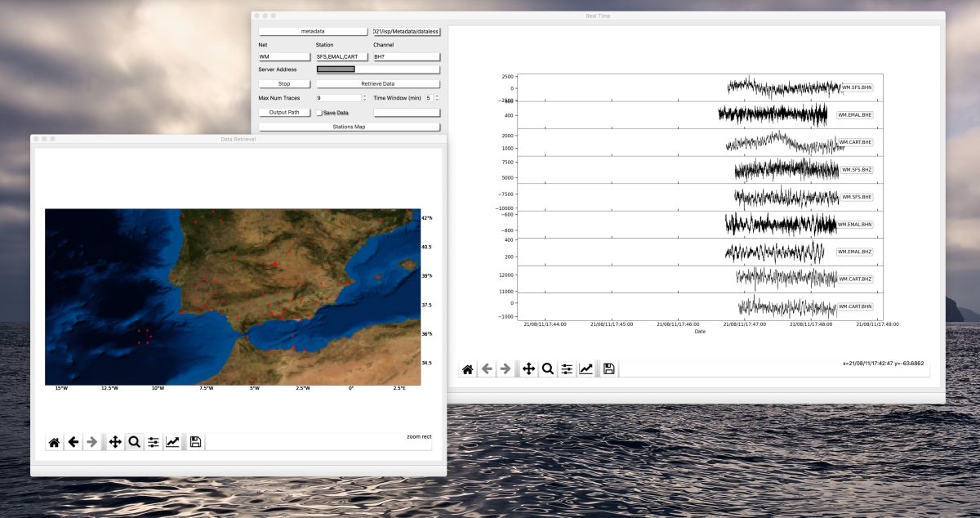Go back to previous view in Real Time plot
This screenshot has height=518, width=980.
click(487, 369)
